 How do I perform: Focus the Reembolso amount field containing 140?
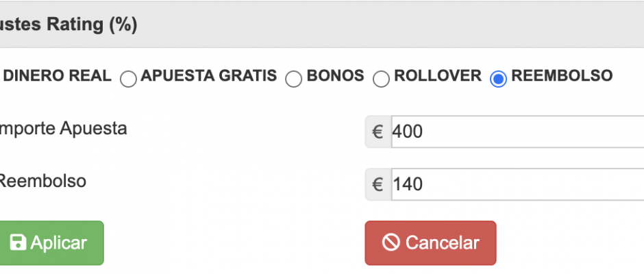pyautogui.click(x=514, y=184)
